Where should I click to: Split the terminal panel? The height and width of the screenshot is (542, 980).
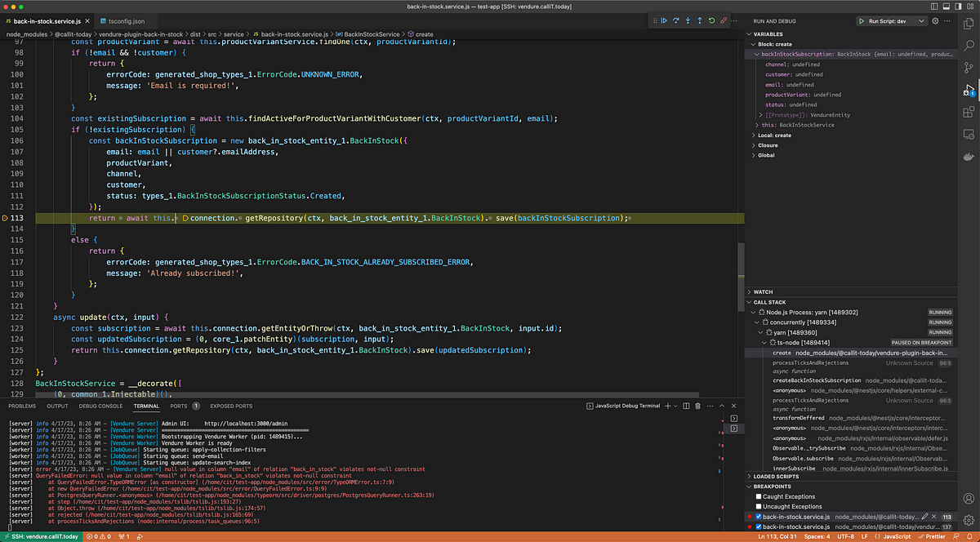pyautogui.click(x=686, y=406)
